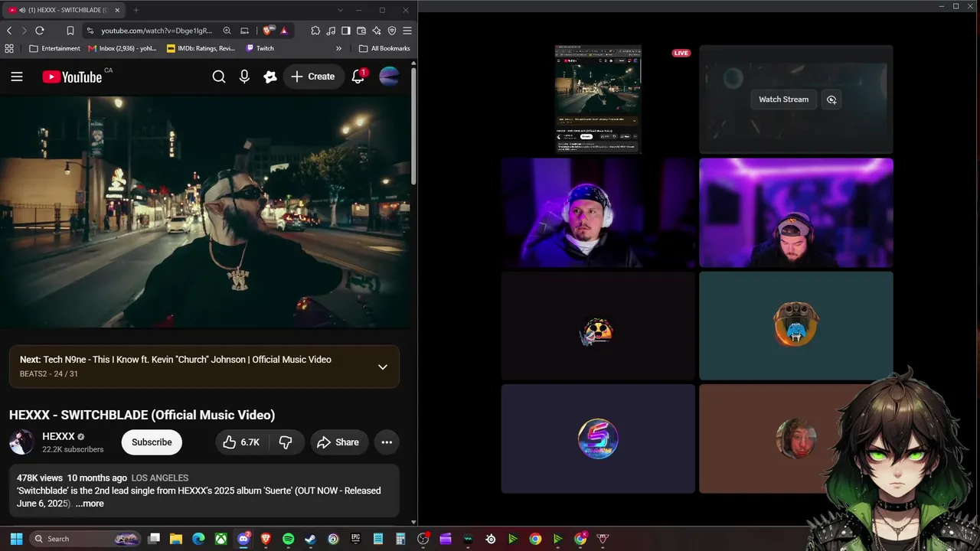Open a new browser tab
The height and width of the screenshot is (551, 980).
136,10
